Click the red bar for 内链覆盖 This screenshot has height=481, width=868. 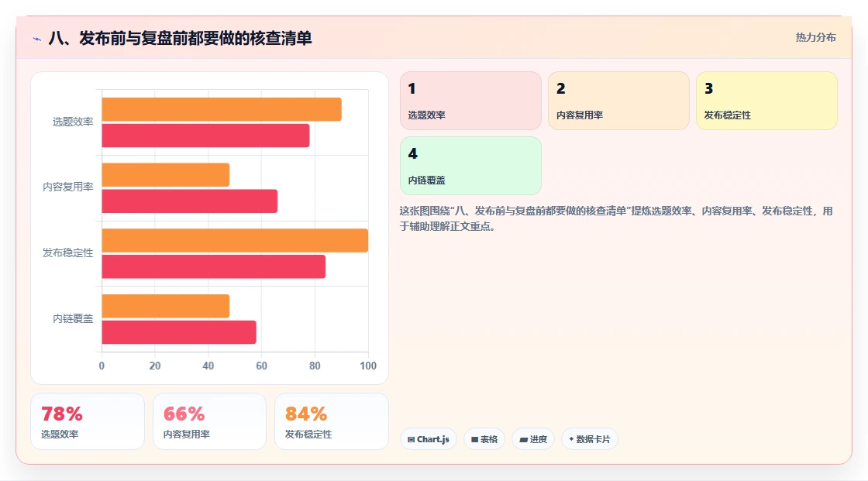[x=179, y=332]
